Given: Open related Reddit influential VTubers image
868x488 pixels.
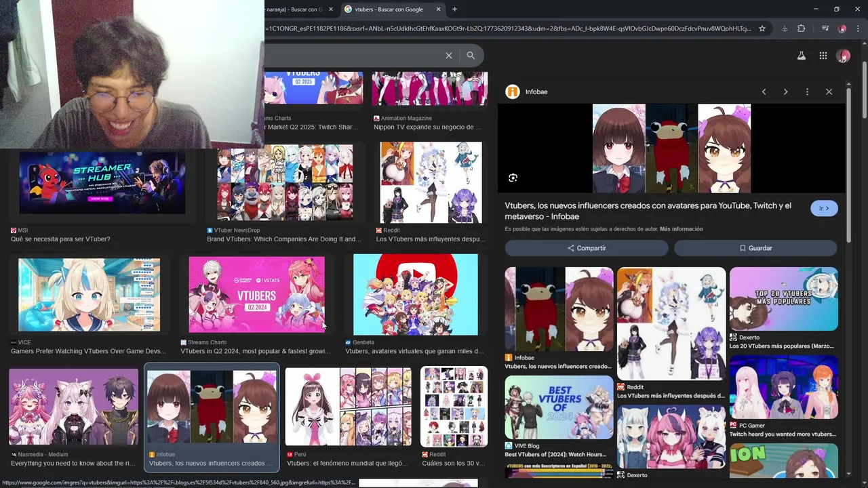Looking at the screenshot, I should pyautogui.click(x=671, y=323).
